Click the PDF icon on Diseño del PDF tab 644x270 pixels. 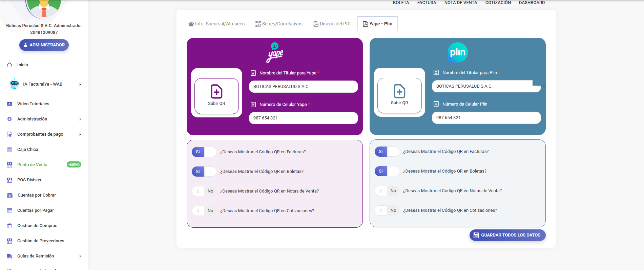pyautogui.click(x=316, y=24)
